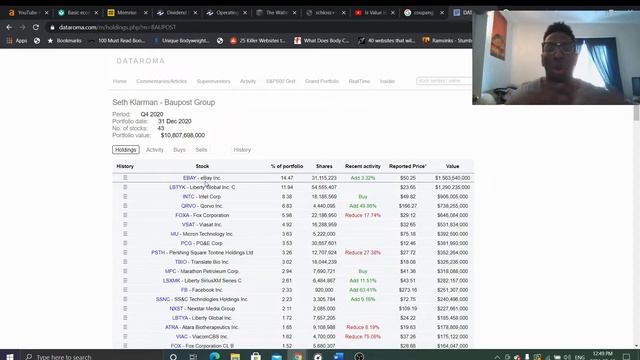Open history icon for the PSTH row
640x360 pixels.
pyautogui.click(x=125, y=252)
